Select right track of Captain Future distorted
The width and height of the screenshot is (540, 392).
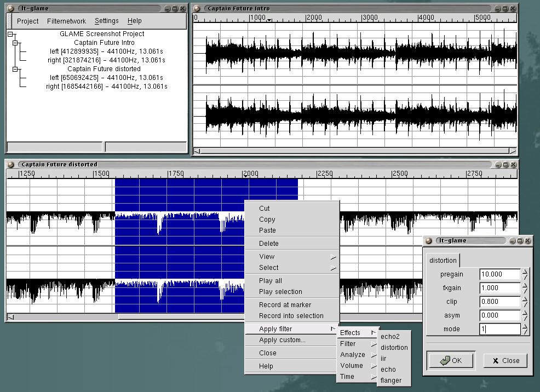106,87
